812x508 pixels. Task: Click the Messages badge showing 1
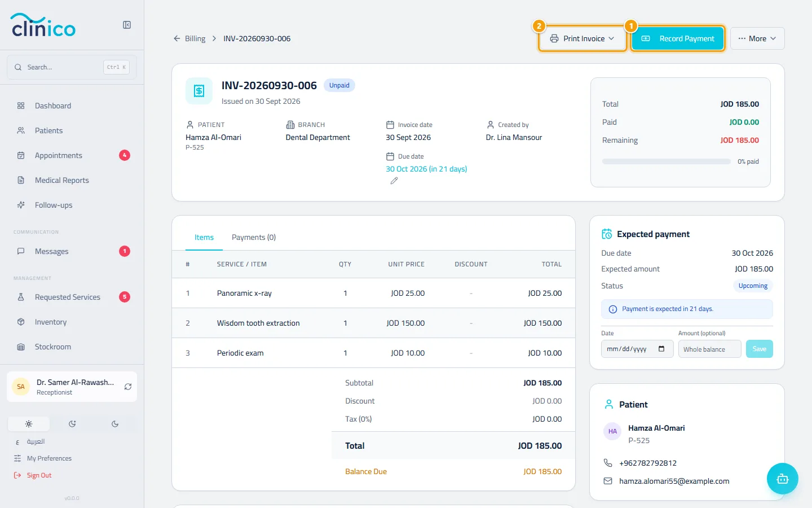point(125,251)
